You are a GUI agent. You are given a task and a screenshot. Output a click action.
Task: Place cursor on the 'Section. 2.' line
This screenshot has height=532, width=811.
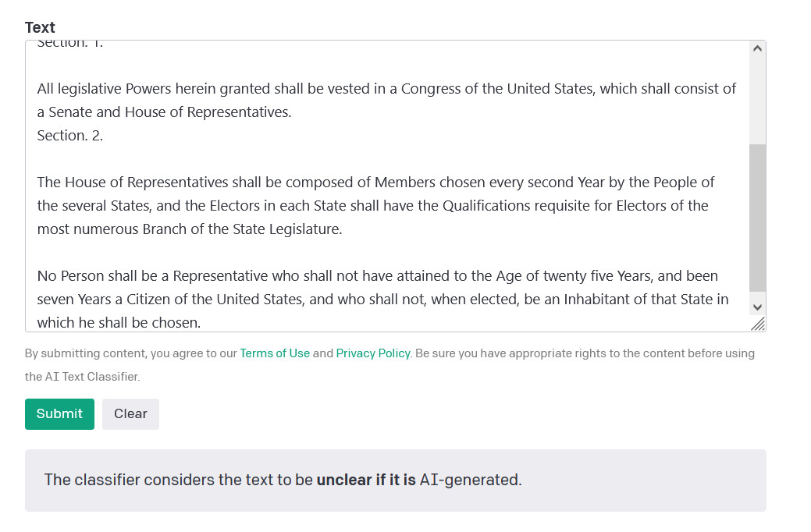tap(70, 136)
